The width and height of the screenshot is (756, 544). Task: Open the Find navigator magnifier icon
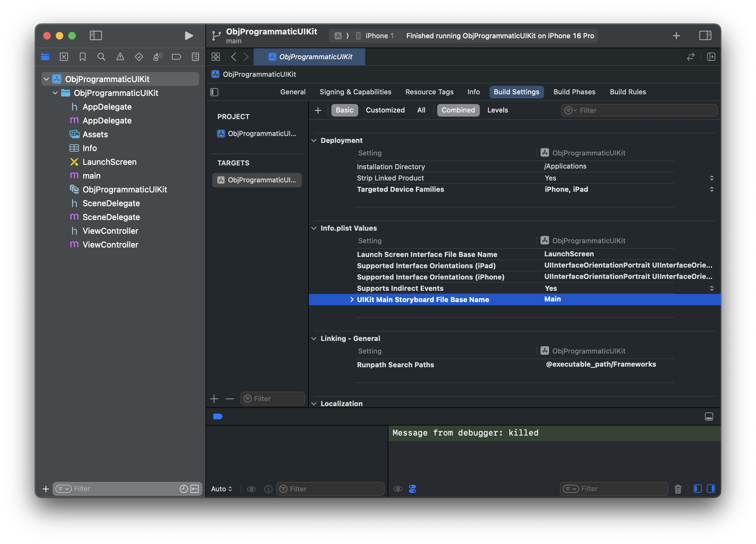(101, 57)
